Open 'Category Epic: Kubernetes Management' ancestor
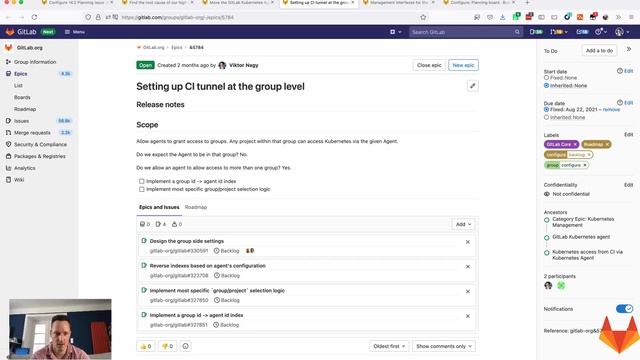The image size is (640, 360). coord(583,222)
